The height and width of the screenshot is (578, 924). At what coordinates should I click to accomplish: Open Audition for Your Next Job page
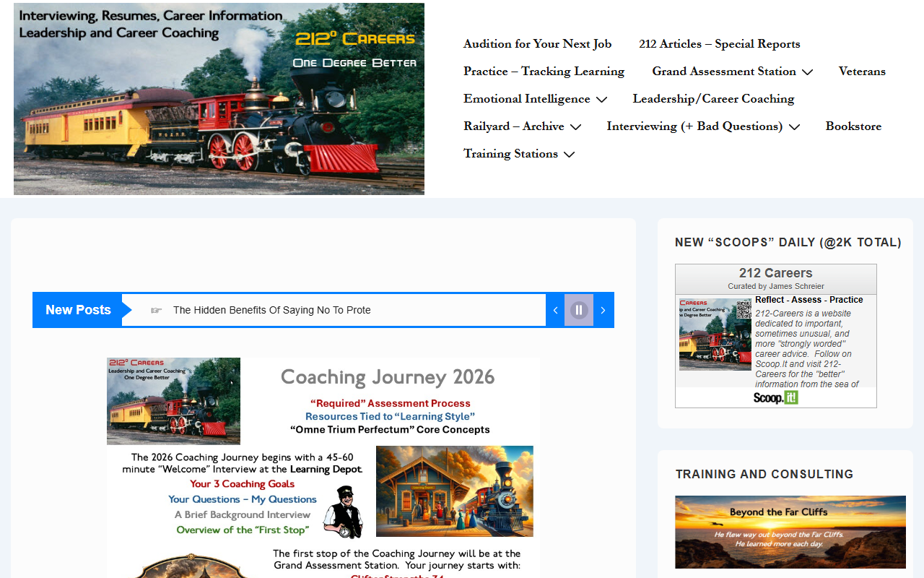pyautogui.click(x=537, y=44)
